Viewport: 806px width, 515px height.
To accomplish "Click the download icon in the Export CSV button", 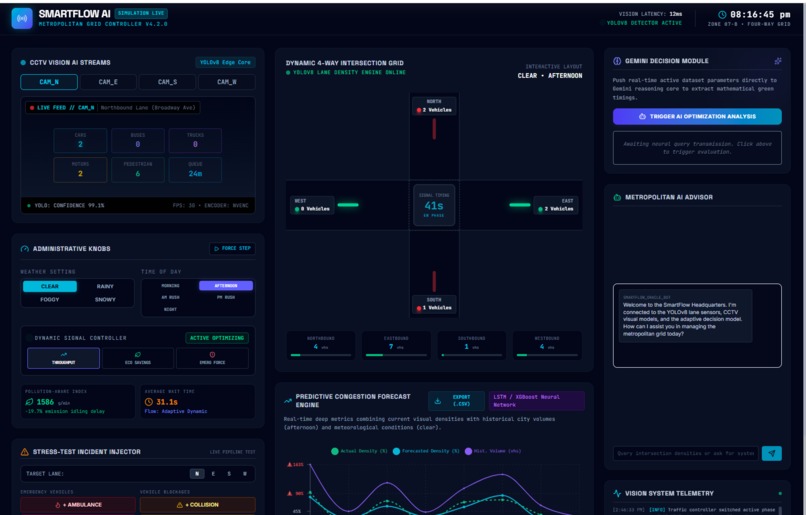I will click(437, 401).
